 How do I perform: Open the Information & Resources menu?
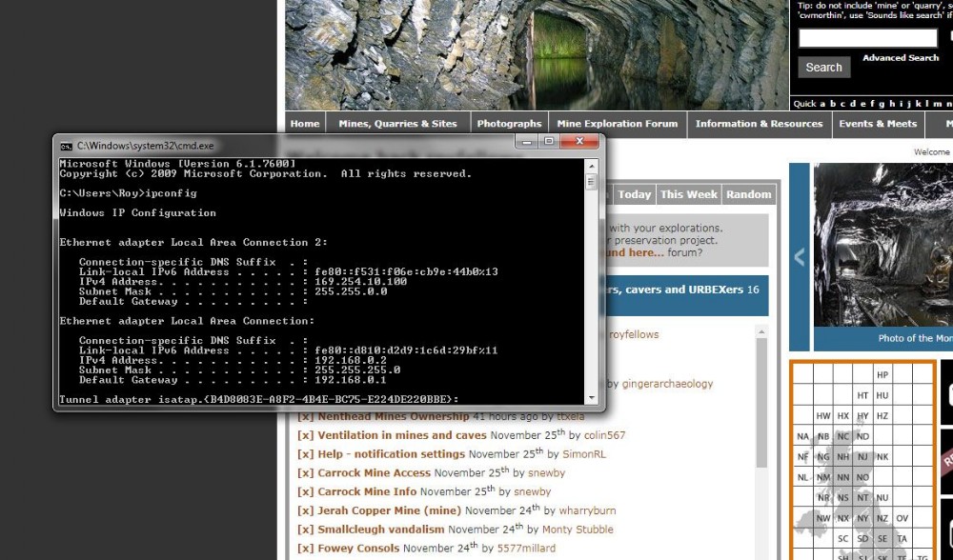[x=759, y=124]
